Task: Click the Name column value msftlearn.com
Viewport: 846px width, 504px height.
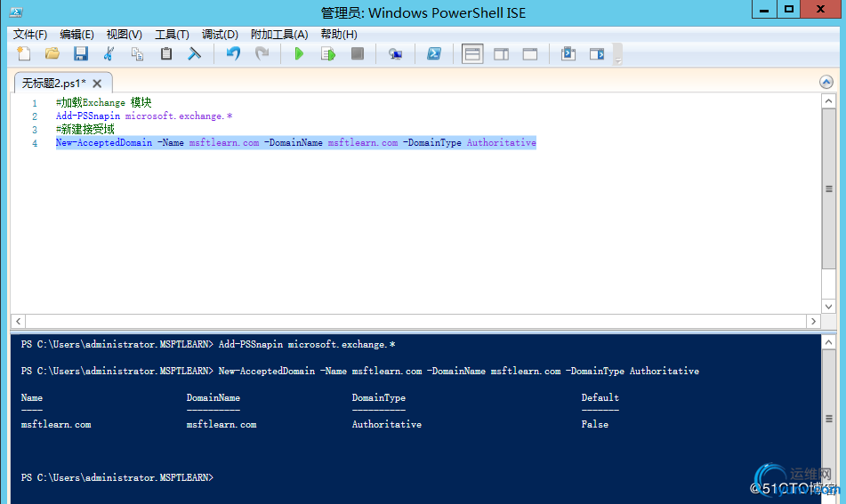Action: point(56,424)
